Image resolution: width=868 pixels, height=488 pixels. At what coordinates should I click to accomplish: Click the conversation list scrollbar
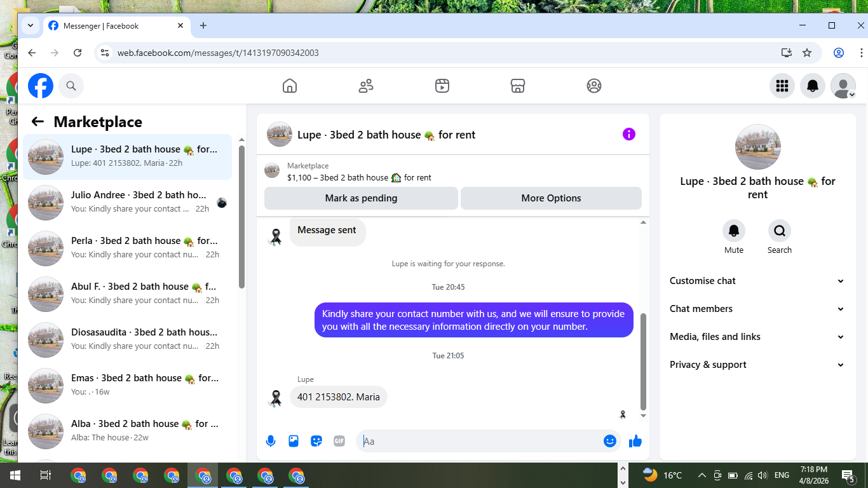click(241, 216)
